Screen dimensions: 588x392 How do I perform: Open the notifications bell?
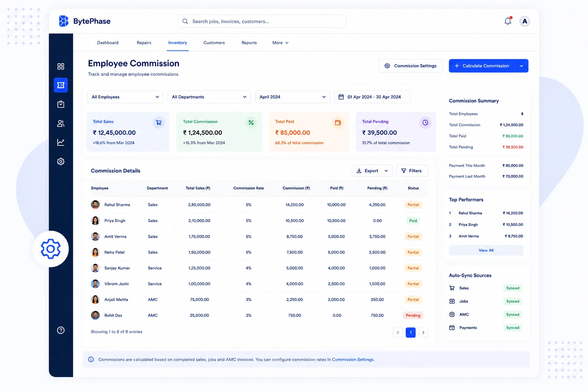click(x=508, y=21)
